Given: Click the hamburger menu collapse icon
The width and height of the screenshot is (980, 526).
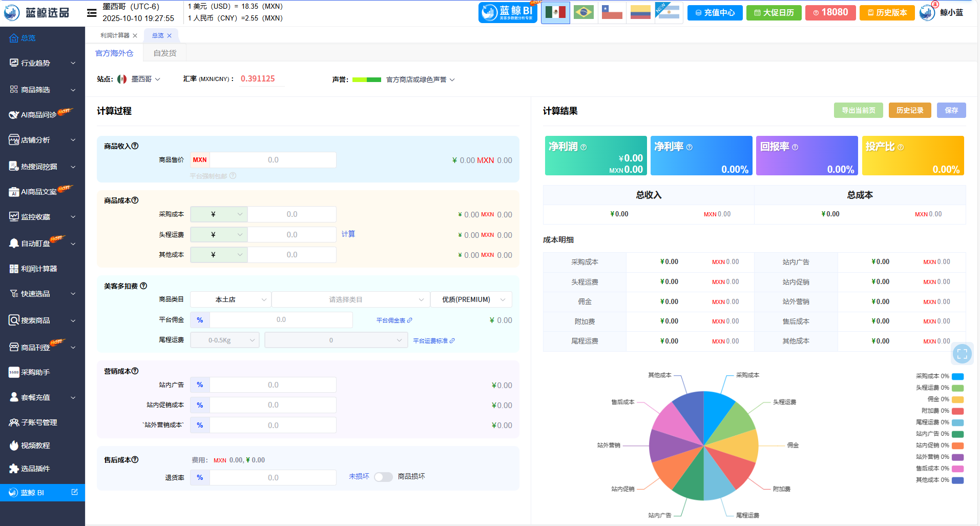Looking at the screenshot, I should pyautogui.click(x=92, y=13).
